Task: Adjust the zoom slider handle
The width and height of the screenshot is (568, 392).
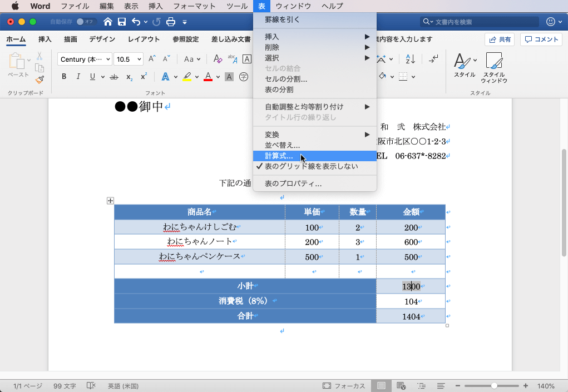Action: click(494, 386)
